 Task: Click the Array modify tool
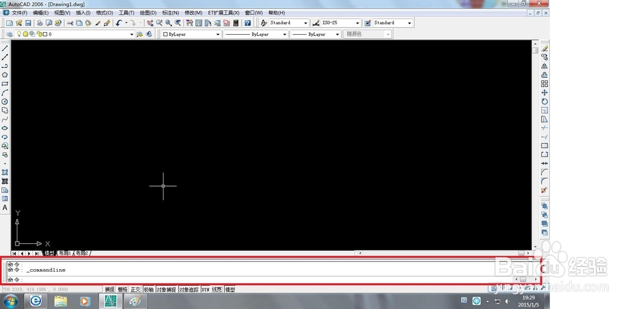545,84
